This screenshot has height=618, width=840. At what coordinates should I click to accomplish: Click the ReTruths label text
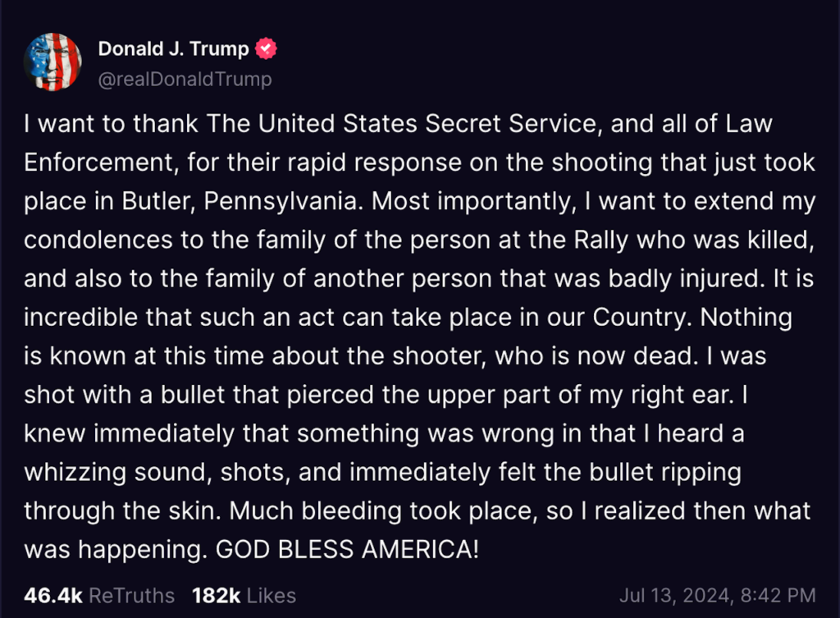[x=131, y=595]
